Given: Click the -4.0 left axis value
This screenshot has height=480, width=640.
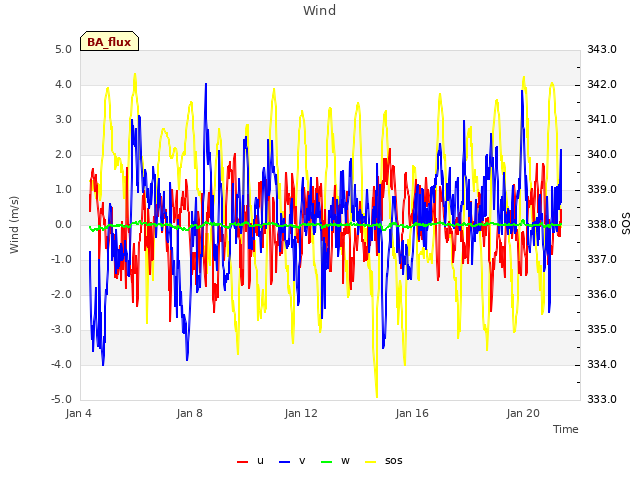Looking at the screenshot, I should pyautogui.click(x=61, y=364).
